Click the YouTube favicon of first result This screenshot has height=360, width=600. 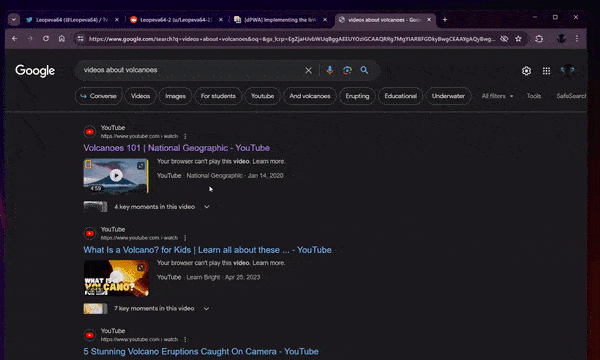tap(90, 132)
